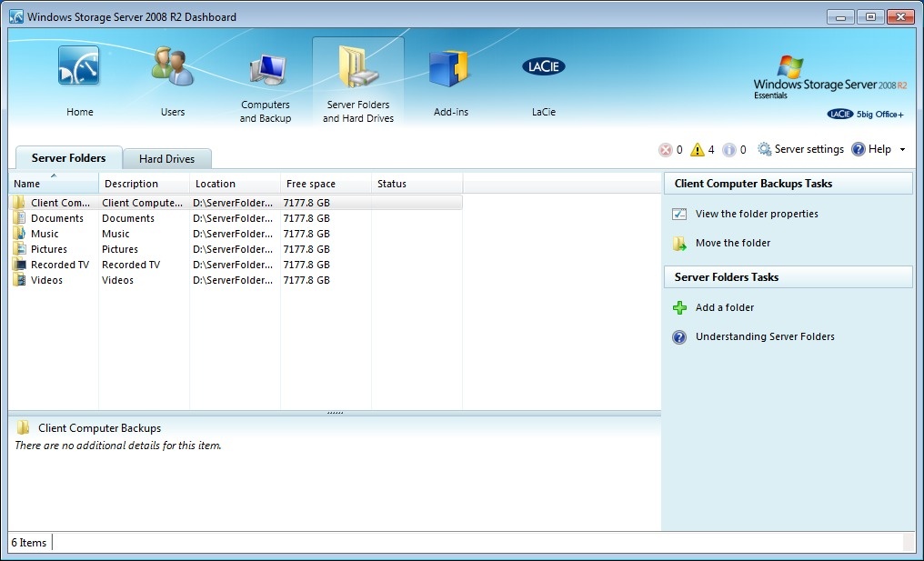Click Move the folder task
The width and height of the screenshot is (924, 561).
pos(732,243)
